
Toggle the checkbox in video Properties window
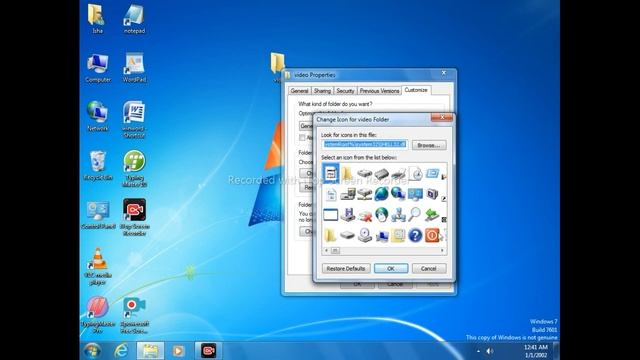point(302,138)
